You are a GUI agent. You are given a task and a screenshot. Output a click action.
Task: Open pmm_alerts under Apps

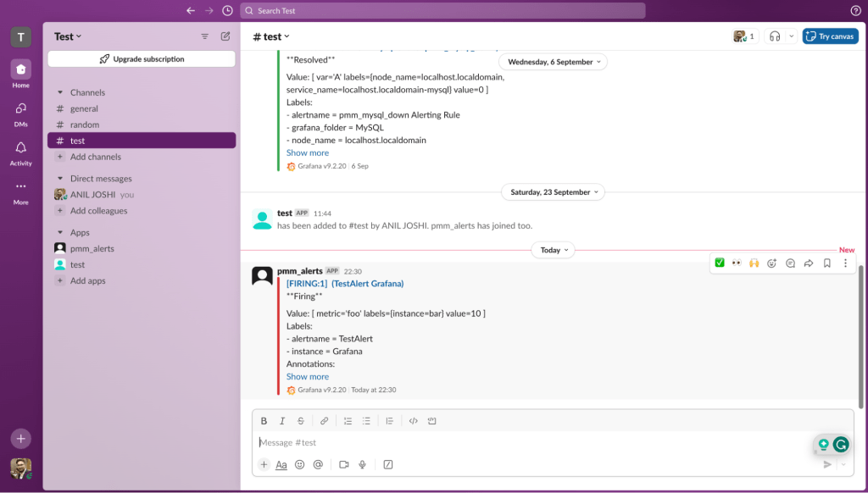pos(92,248)
